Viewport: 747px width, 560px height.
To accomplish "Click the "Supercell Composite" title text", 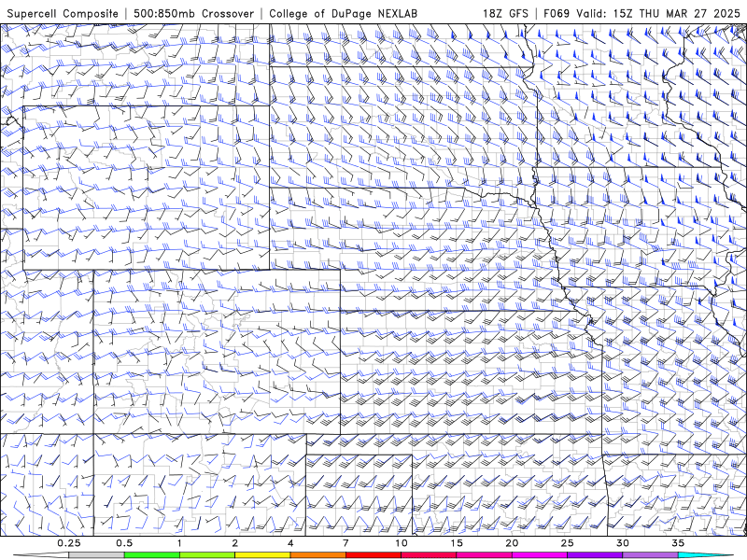I will [x=63, y=13].
